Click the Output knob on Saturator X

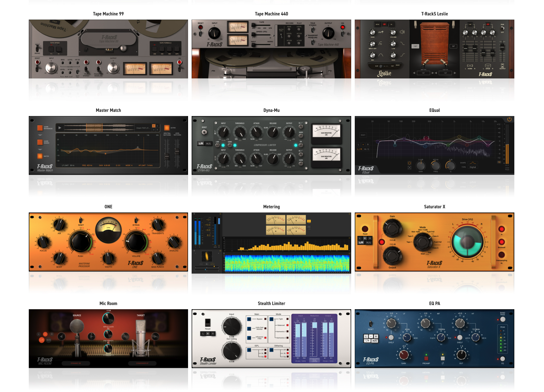pos(392,255)
